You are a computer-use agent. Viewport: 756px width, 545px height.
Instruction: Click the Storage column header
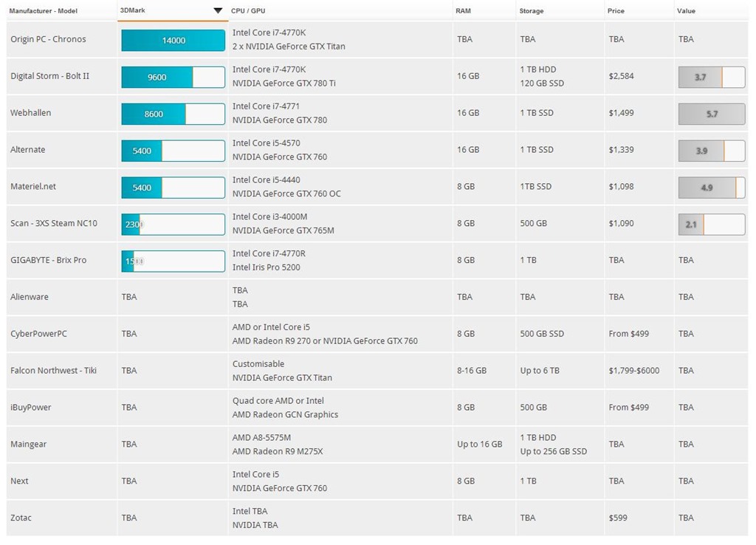tap(532, 11)
